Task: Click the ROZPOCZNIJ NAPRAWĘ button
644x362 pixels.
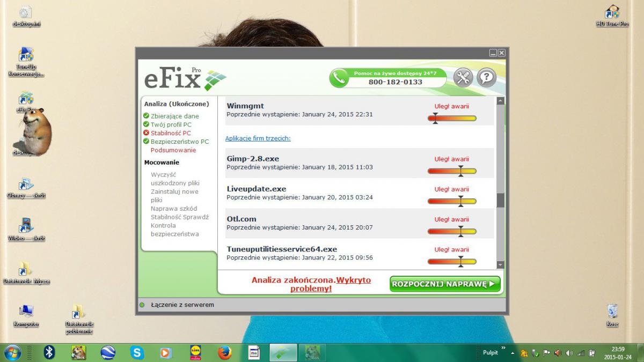Action: 445,284
